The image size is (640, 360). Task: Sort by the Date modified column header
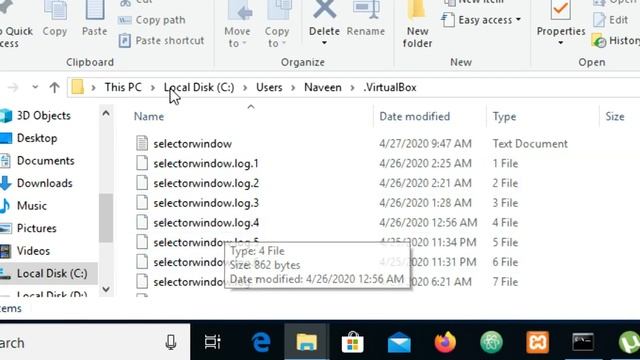point(414,117)
